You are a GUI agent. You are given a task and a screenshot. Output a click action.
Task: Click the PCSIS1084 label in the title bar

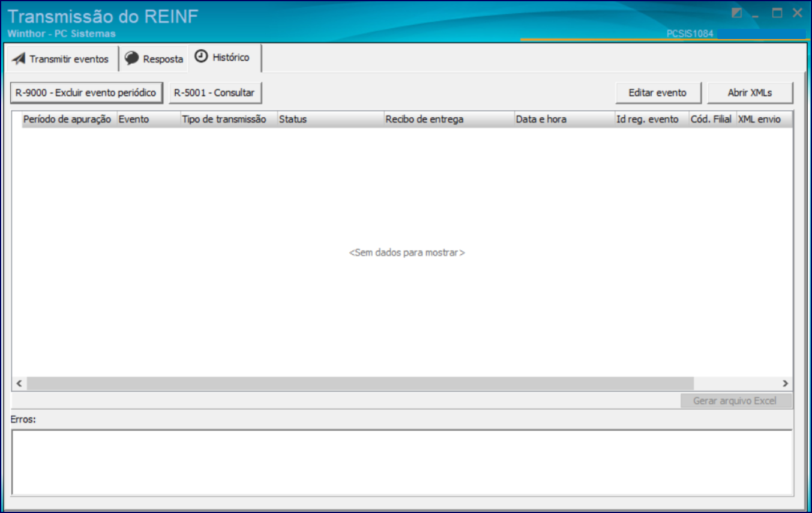pyautogui.click(x=690, y=34)
